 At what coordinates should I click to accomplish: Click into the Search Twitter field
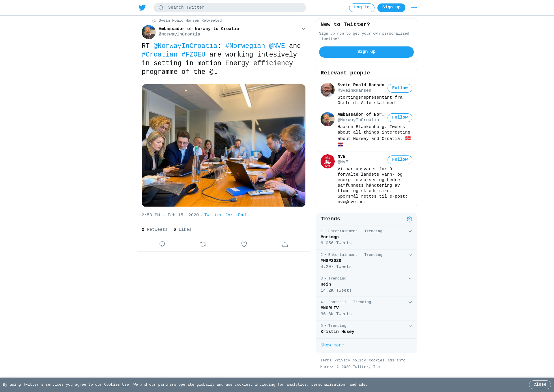[x=230, y=8]
